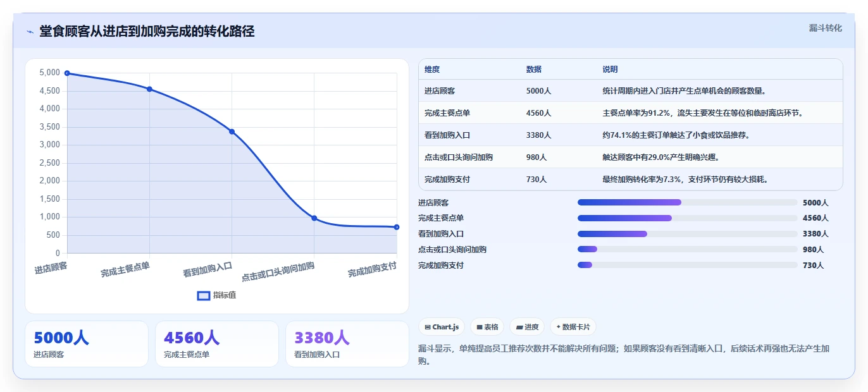The height and width of the screenshot is (392, 868).
Task: Click the 进店顾客 x-axis label
Action: [x=51, y=268]
